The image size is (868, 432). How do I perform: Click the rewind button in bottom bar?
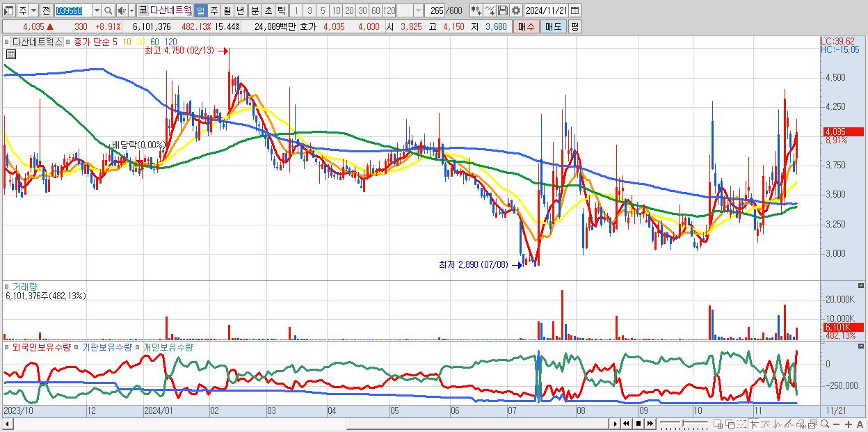point(626,424)
